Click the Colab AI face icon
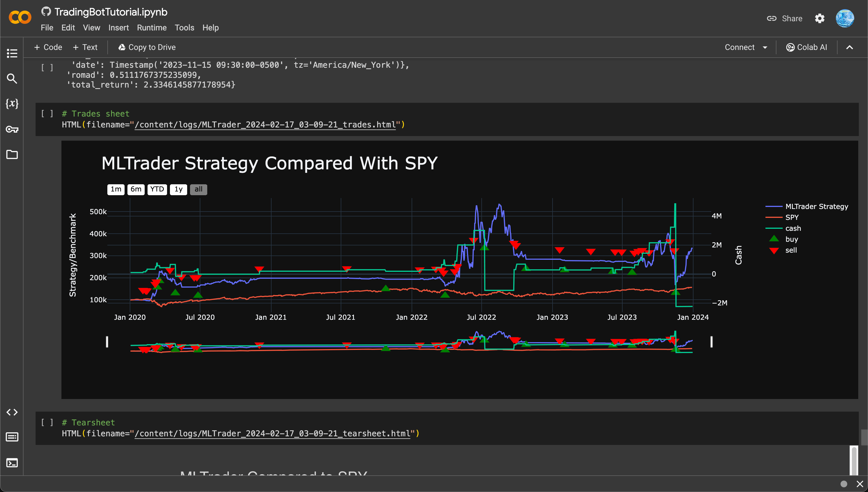The height and width of the screenshot is (492, 868). point(790,47)
